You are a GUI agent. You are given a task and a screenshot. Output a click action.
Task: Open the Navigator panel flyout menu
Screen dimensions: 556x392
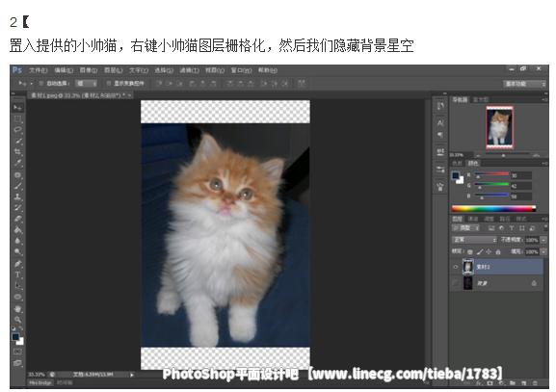(x=544, y=100)
